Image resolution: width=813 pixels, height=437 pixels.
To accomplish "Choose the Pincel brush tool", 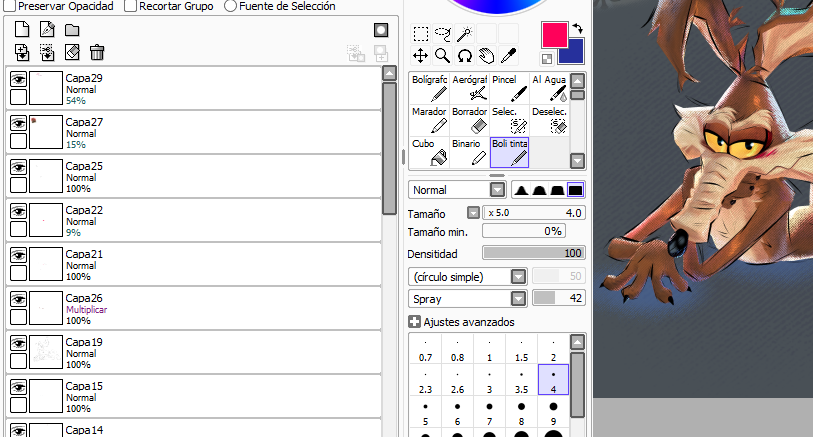I will [510, 88].
